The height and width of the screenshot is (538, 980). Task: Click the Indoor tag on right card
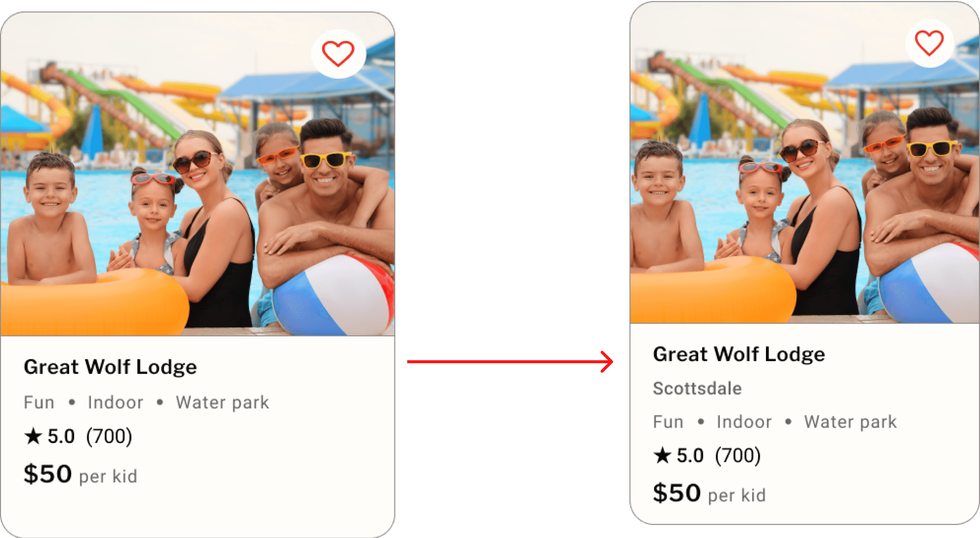click(x=744, y=422)
